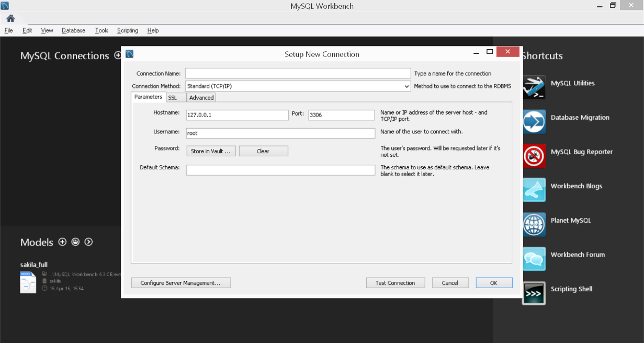
Task: Open Configure Server Management
Action: (x=181, y=283)
